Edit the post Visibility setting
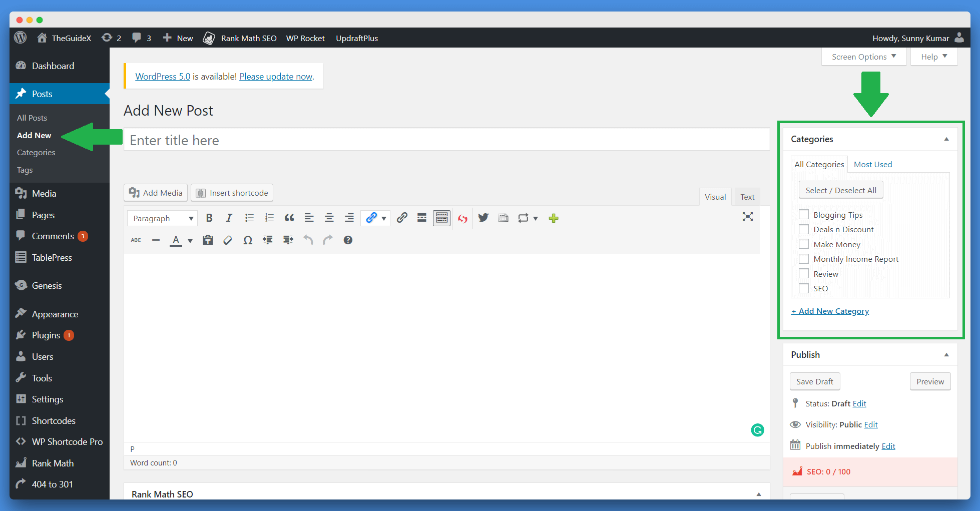The image size is (980, 511). pyautogui.click(x=871, y=424)
